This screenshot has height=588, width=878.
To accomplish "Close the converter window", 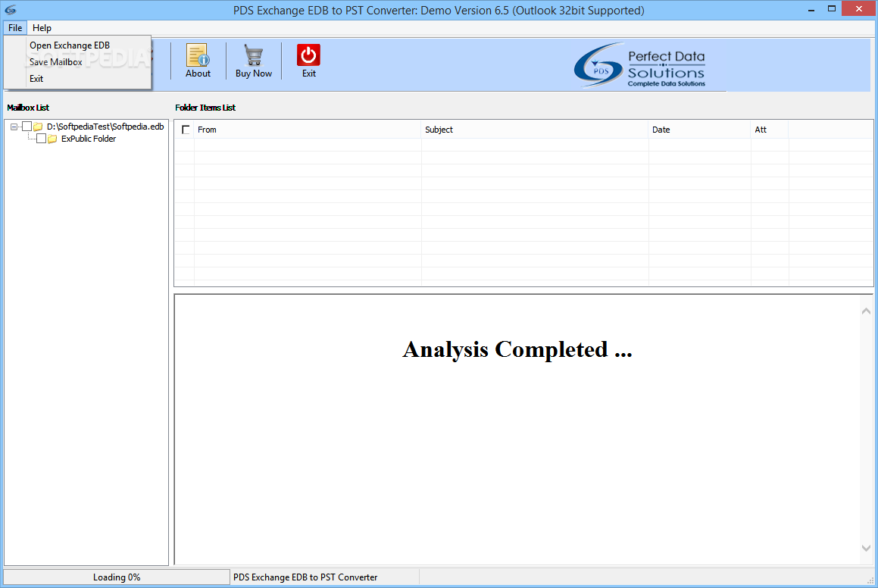I will pyautogui.click(x=859, y=9).
